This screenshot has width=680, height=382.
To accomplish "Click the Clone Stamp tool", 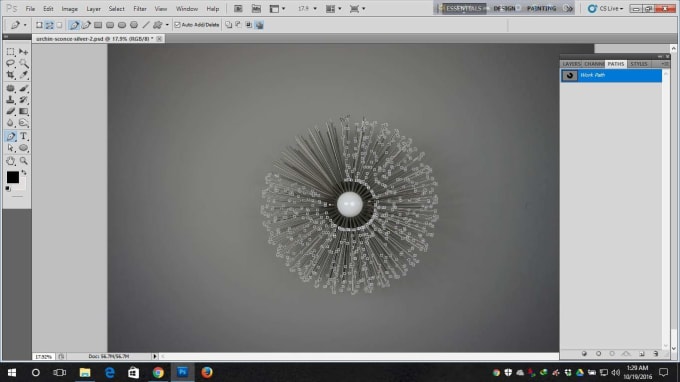I will click(10, 100).
